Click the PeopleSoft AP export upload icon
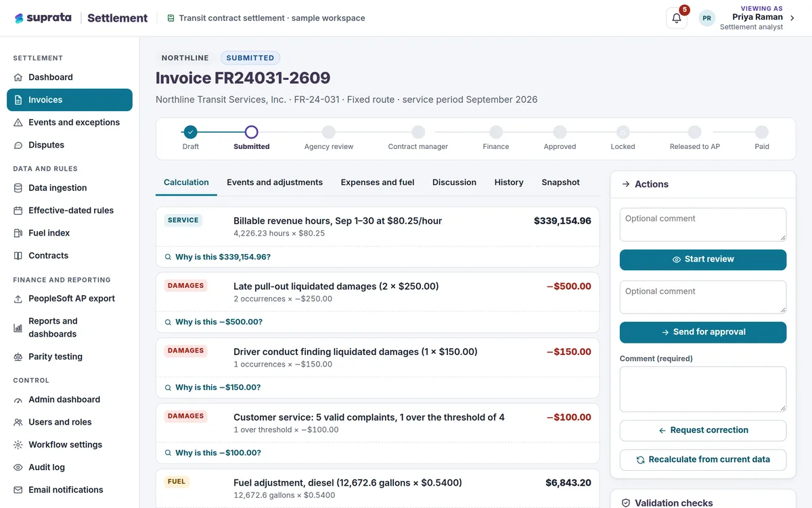Screen dimensions: 812x508 tap(18, 299)
